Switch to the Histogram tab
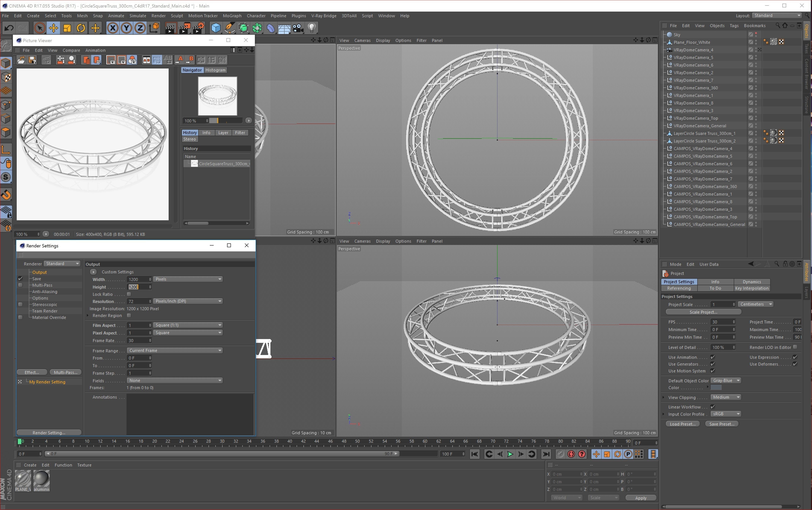This screenshot has height=510, width=812. (216, 70)
